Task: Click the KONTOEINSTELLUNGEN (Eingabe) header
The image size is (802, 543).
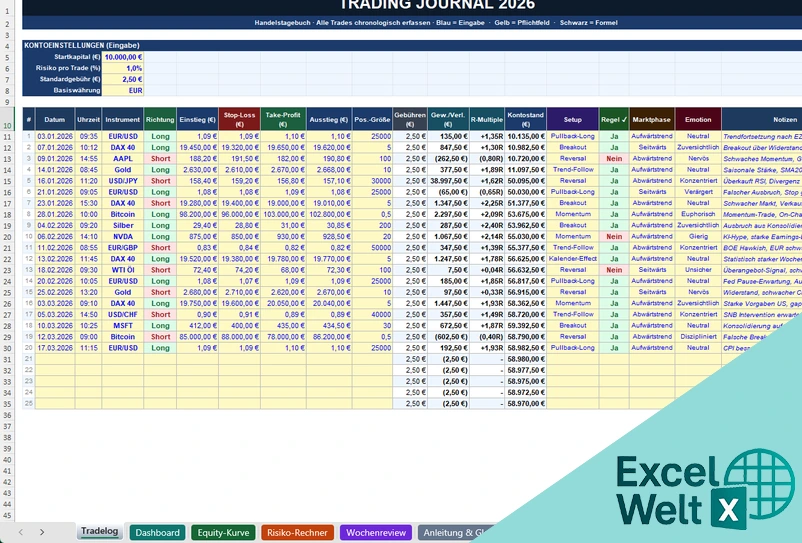Action: 82,46
